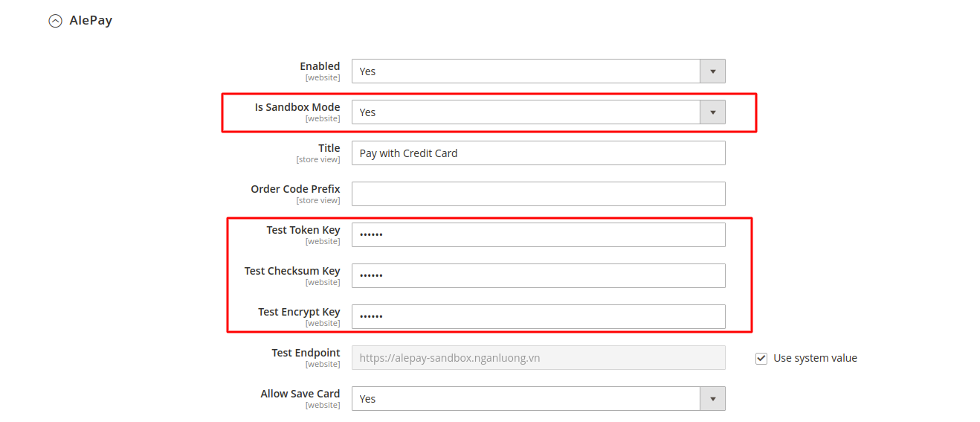
Task: Open the Is Sandbox Mode dropdown
Action: 538,112
